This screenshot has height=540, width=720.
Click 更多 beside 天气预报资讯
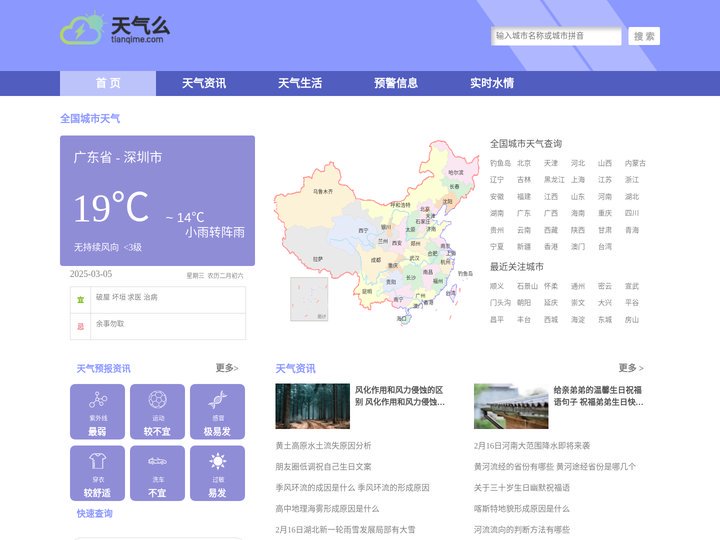[227, 368]
